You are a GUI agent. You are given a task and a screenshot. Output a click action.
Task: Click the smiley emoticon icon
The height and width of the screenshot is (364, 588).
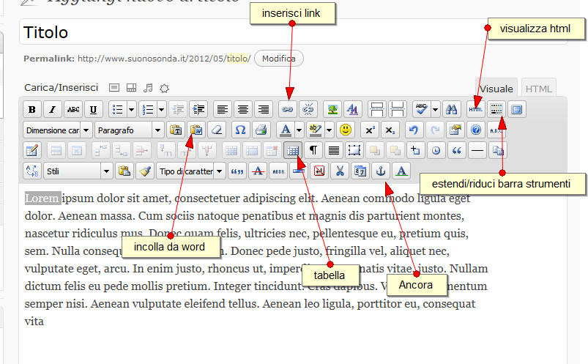(346, 130)
